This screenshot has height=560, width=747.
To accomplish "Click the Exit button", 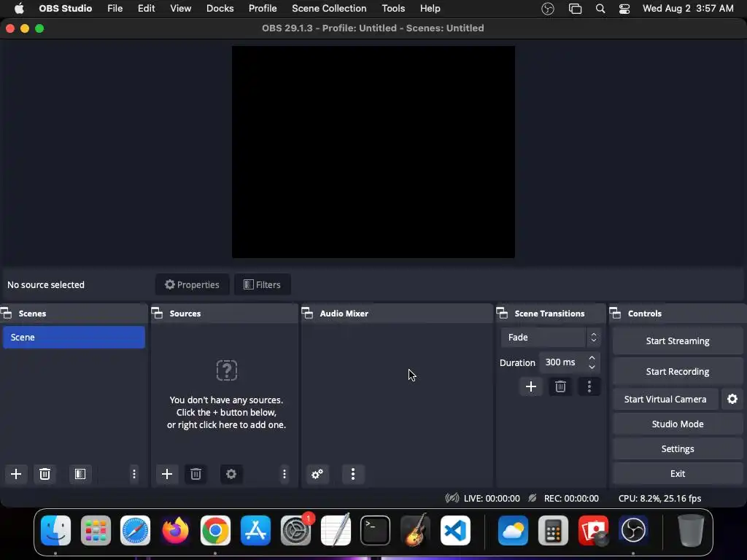I will [x=678, y=473].
